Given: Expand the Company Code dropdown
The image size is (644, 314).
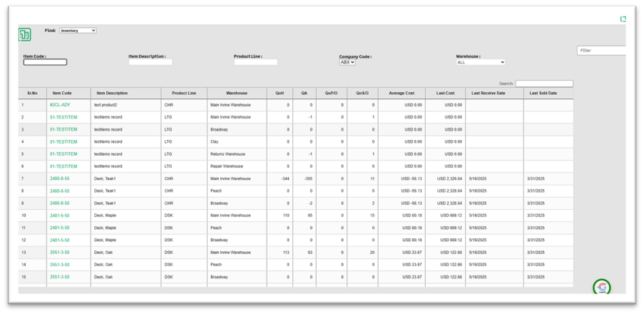Looking at the screenshot, I should click(347, 62).
